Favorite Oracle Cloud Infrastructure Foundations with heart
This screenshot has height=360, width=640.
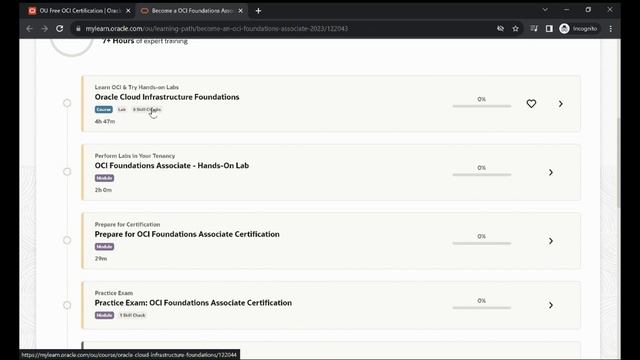pos(531,104)
